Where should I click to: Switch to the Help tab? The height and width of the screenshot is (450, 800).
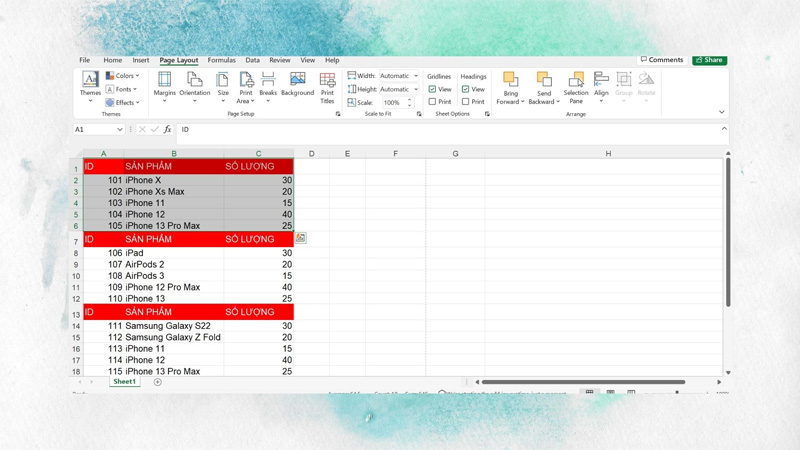(332, 60)
